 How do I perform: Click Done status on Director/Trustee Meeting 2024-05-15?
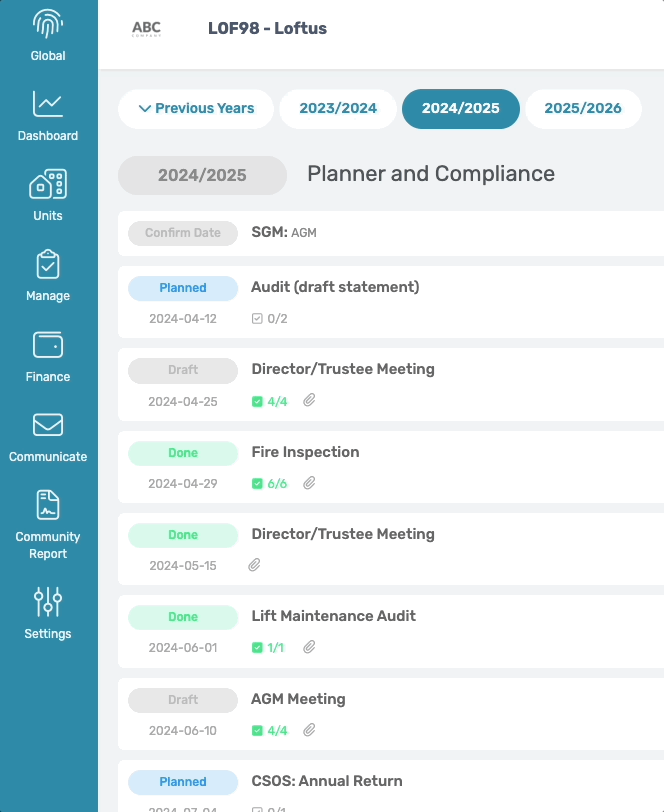pyautogui.click(x=183, y=535)
